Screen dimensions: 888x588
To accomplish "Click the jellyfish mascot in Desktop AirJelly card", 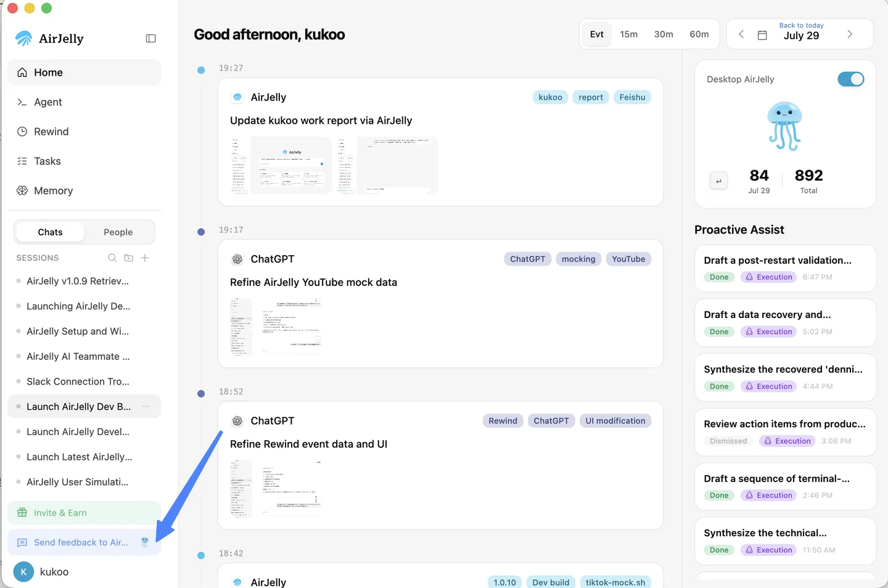I will pyautogui.click(x=784, y=126).
